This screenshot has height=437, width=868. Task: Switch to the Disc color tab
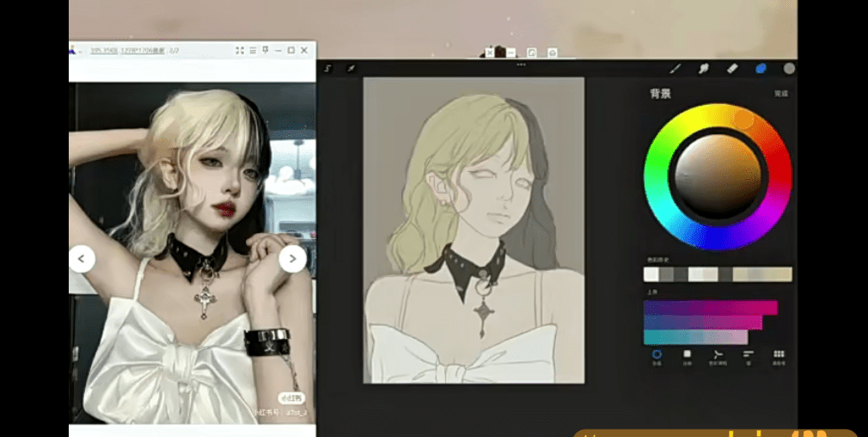pos(657,357)
